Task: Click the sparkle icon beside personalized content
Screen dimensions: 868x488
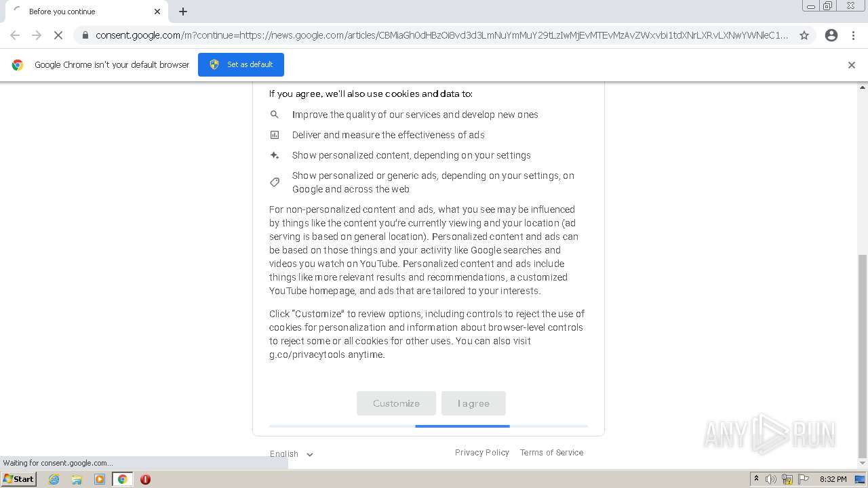Action: [x=275, y=155]
